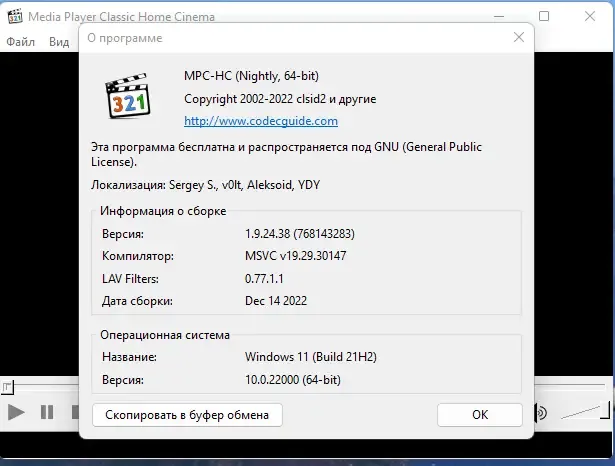Maximize the Media Player Classic window
Screen dimensions: 615x466
[544, 16]
